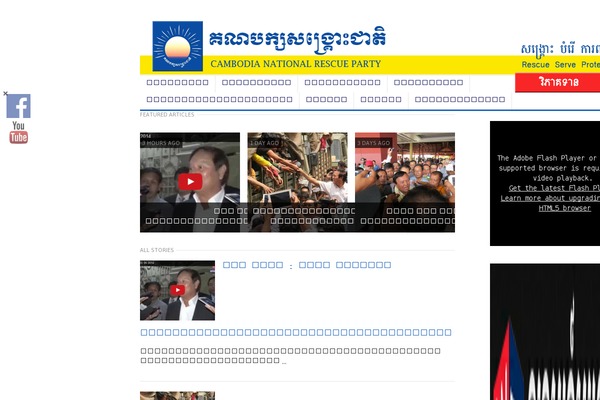Click the flag image banner in the sidebar
600x400 pixels.
545,331
